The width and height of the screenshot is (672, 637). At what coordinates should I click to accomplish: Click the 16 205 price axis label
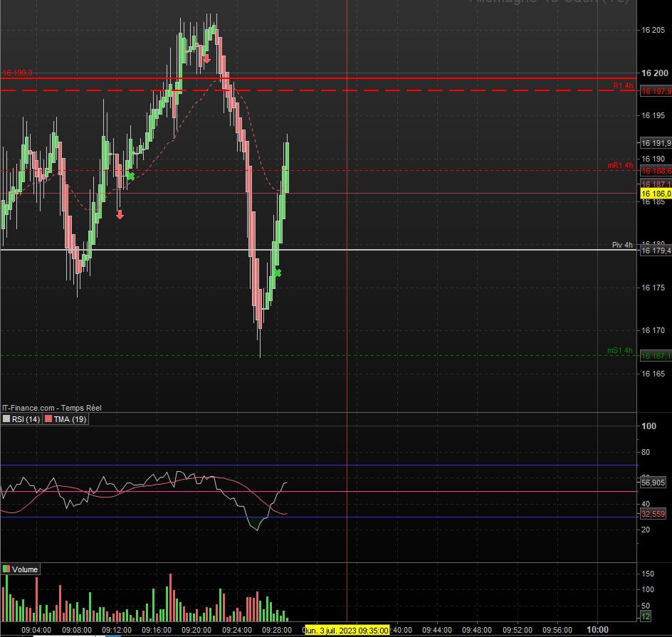click(x=653, y=30)
